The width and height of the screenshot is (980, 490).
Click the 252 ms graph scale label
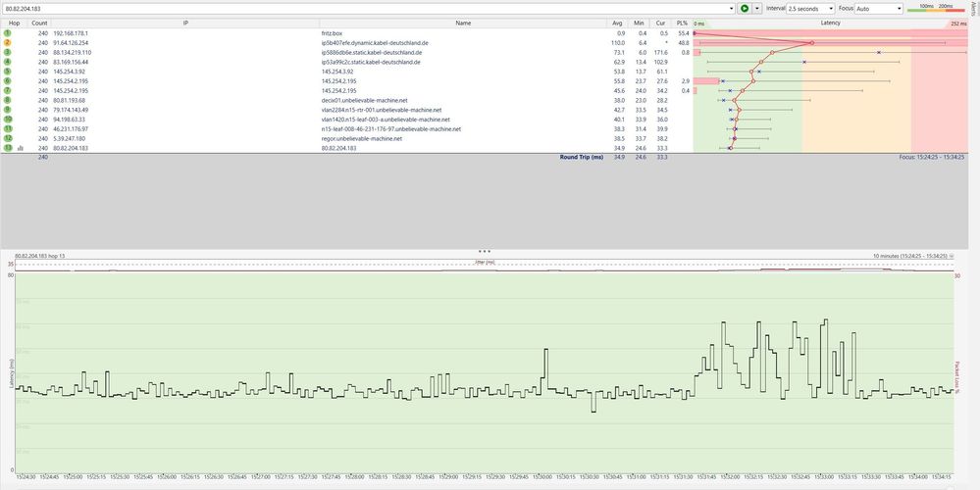pos(958,24)
